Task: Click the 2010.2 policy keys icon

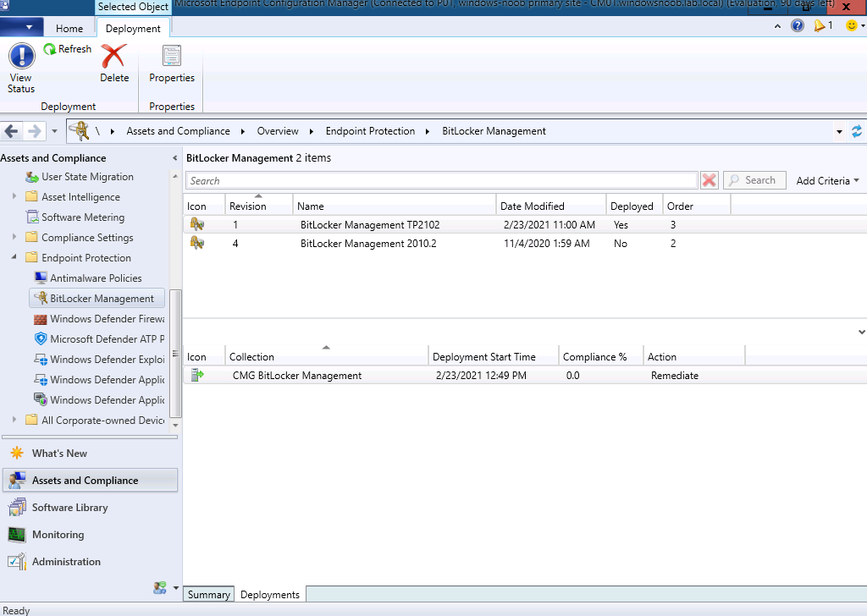Action: pyautogui.click(x=197, y=243)
